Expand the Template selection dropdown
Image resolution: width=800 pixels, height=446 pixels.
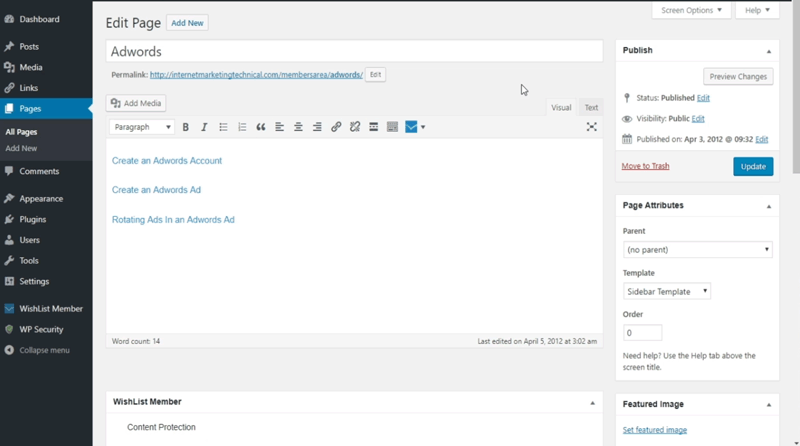coord(666,292)
